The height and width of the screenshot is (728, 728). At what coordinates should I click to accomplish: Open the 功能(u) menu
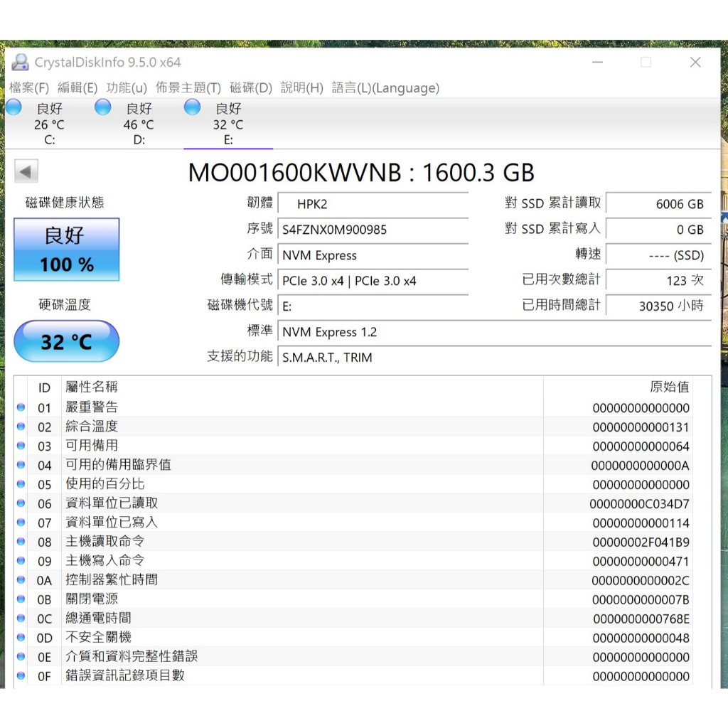(x=127, y=88)
